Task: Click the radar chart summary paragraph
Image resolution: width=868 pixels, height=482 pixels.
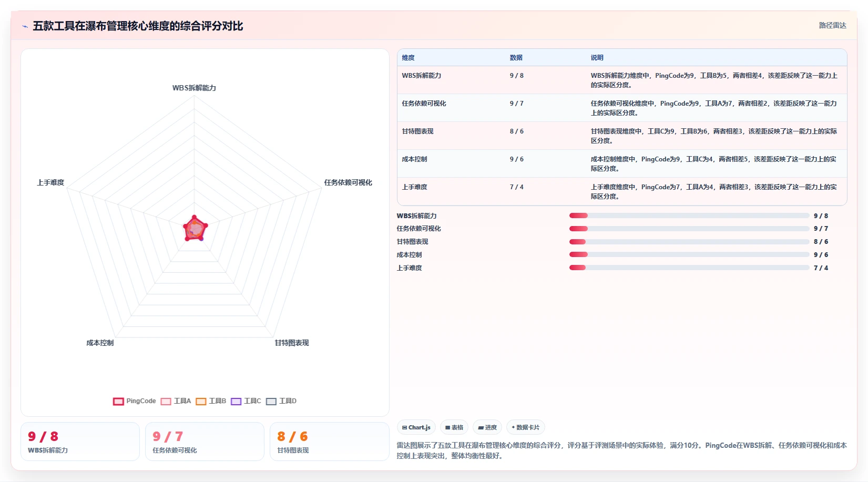Action: click(x=621, y=450)
